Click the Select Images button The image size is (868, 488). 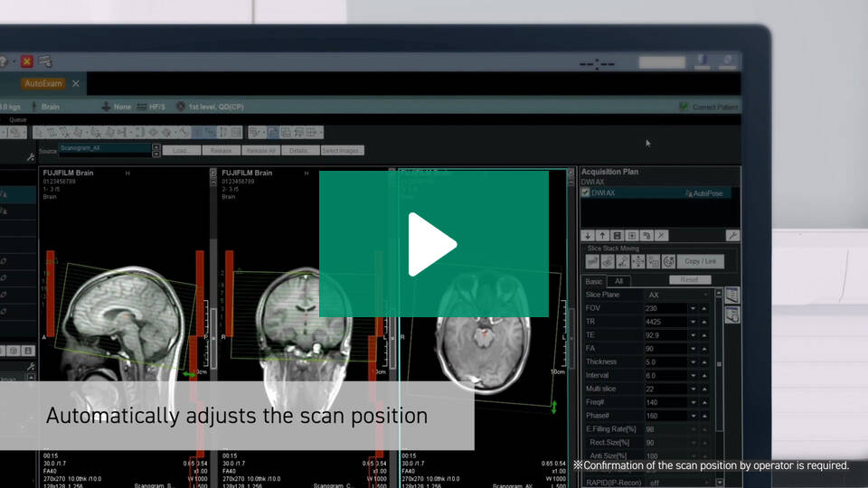coord(342,151)
